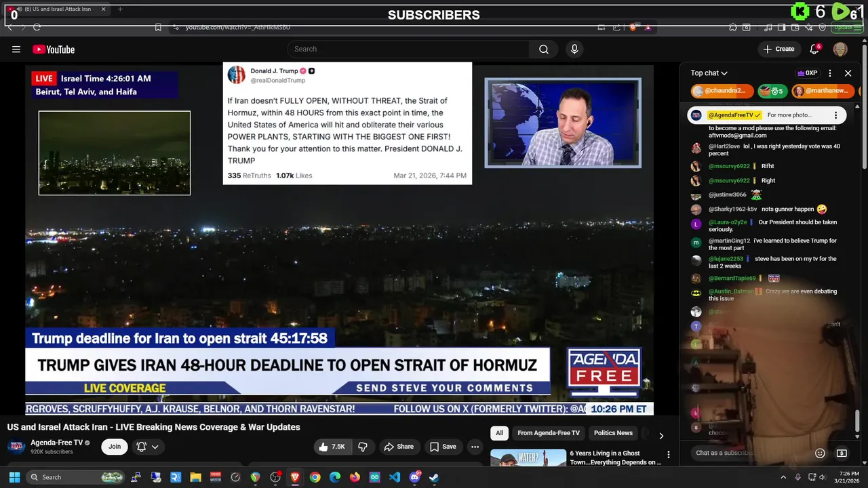Screen dimensions: 868x488
Task: Click the Create button
Action: click(778, 49)
